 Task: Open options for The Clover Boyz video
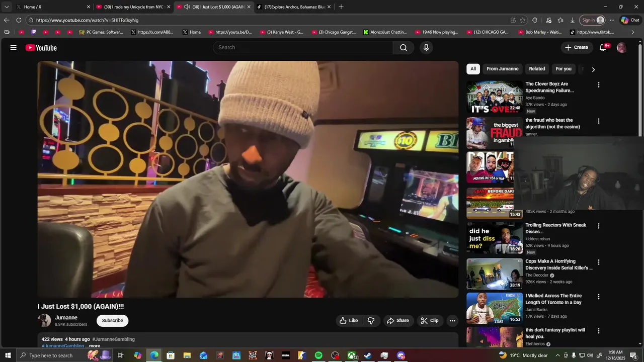click(x=599, y=85)
